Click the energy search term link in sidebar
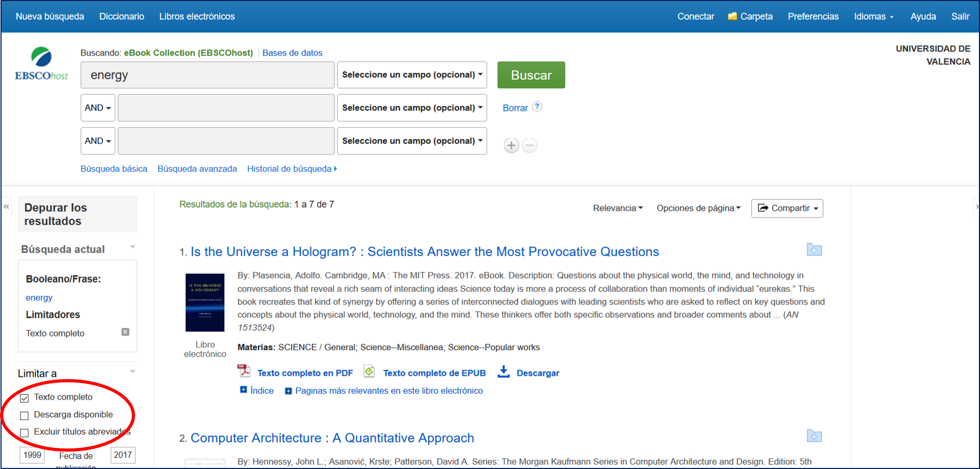Screen dimensions: 980x469 tap(39, 298)
